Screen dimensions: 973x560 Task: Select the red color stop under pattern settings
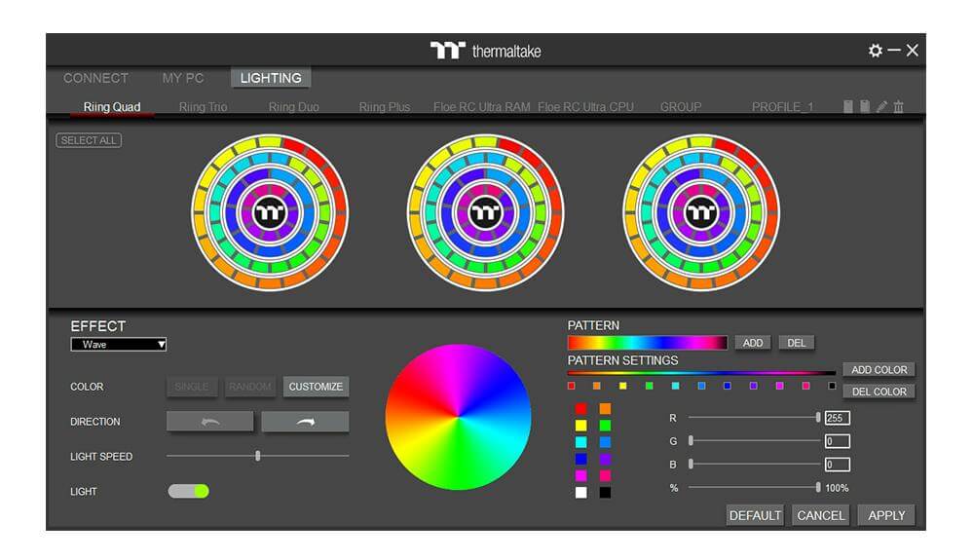tap(571, 386)
